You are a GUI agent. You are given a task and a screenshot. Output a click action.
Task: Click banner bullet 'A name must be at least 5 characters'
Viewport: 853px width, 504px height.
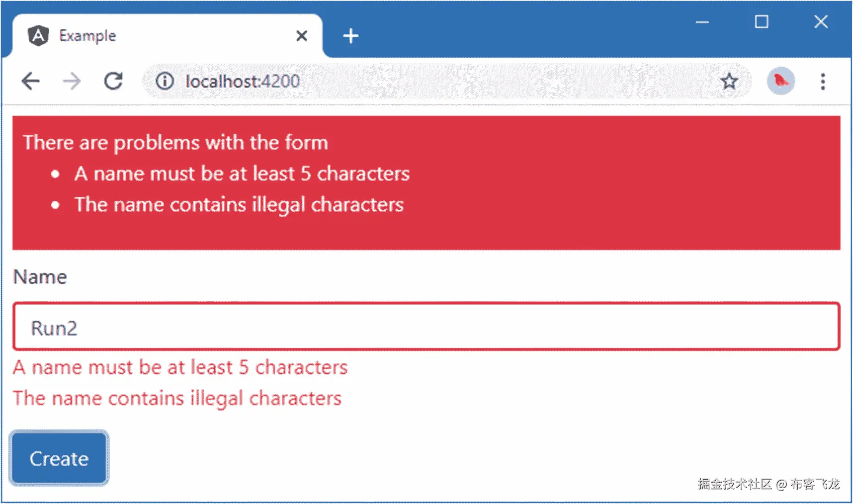pos(242,173)
